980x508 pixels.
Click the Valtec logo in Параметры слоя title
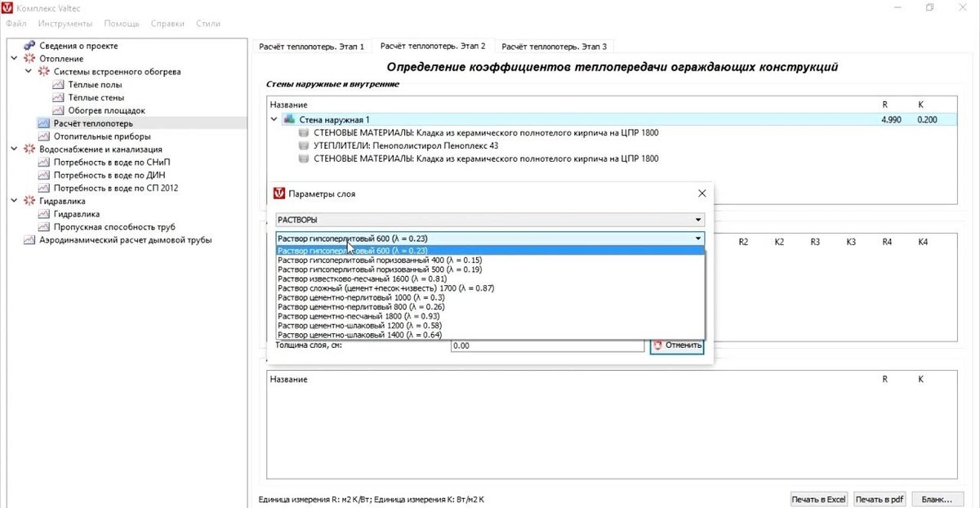point(278,194)
